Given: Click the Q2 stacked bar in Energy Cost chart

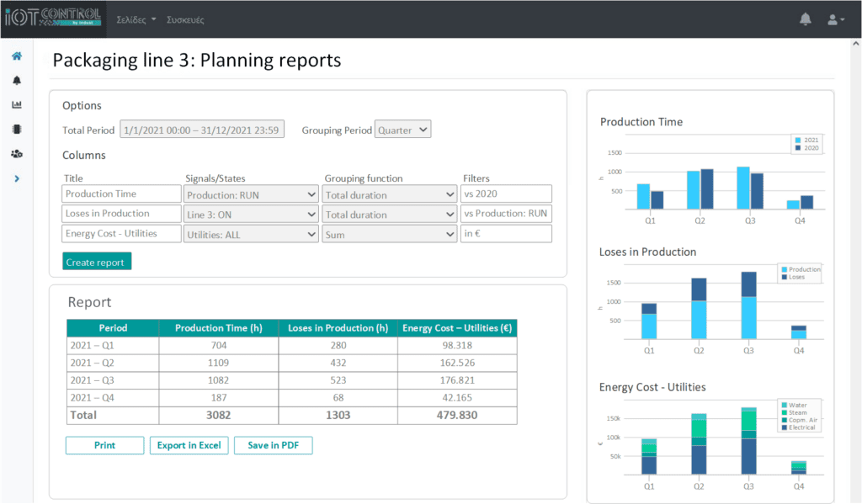Looking at the screenshot, I should pyautogui.click(x=699, y=444).
